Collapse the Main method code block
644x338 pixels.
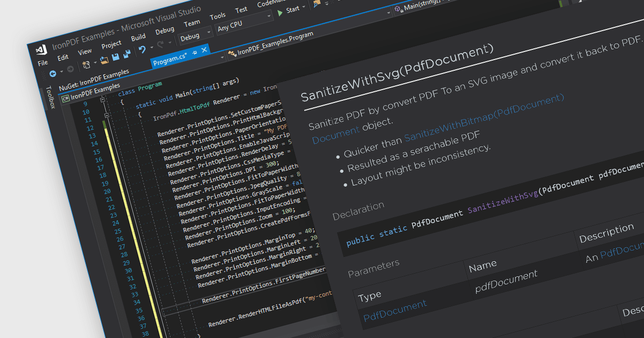click(107, 115)
